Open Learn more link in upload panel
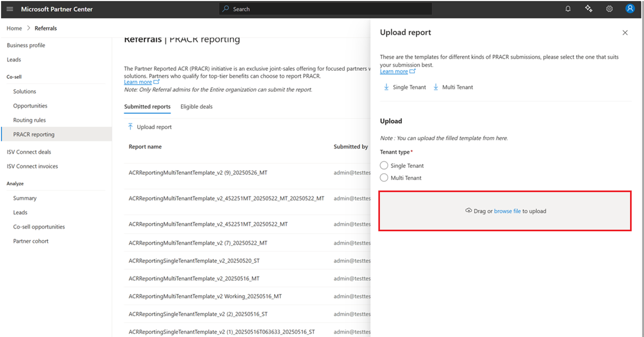644x337 pixels. click(x=394, y=72)
